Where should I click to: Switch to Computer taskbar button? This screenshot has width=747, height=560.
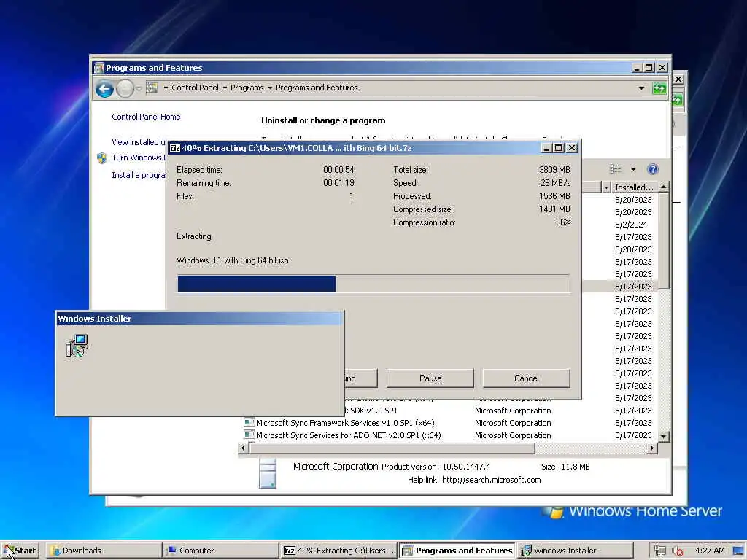220,551
